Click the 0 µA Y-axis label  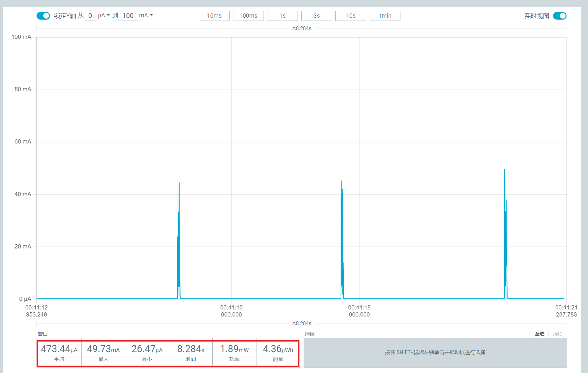pyautogui.click(x=25, y=299)
